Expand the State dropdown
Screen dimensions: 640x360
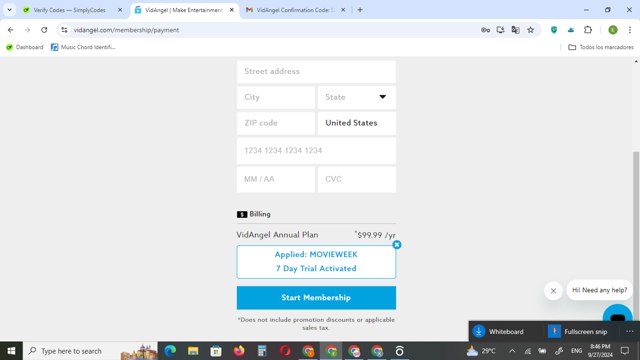[357, 97]
